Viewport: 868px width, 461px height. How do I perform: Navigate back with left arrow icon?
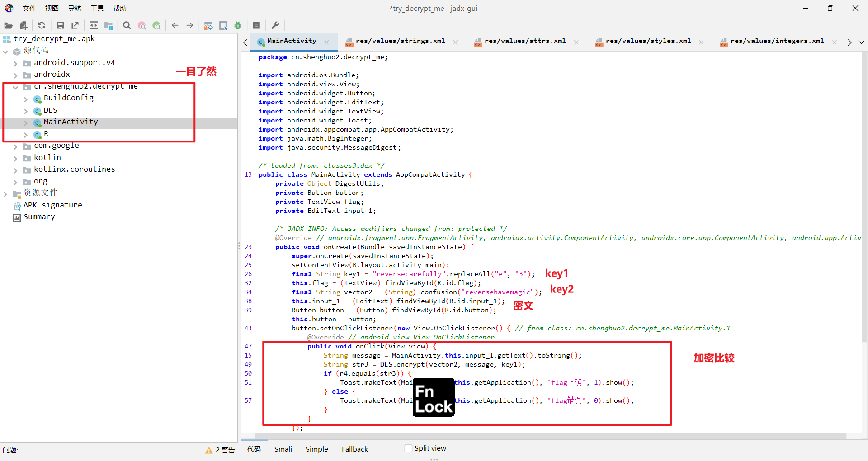point(175,25)
